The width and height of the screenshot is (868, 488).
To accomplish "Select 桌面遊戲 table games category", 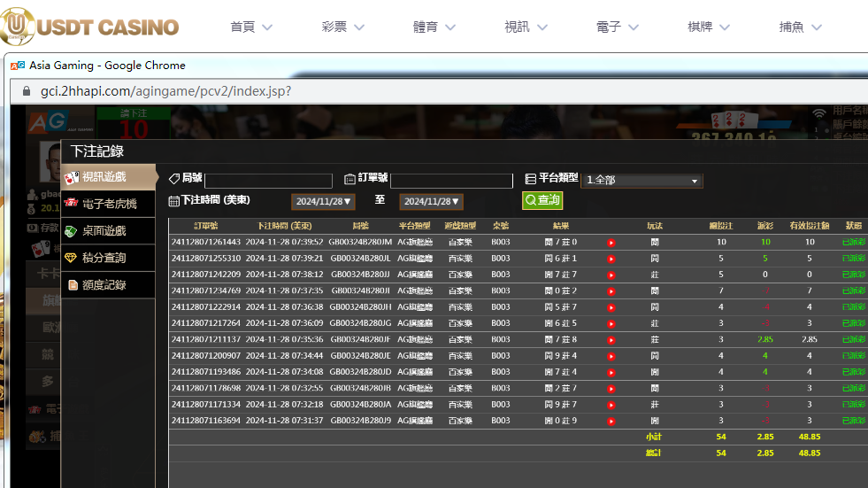I will point(104,231).
